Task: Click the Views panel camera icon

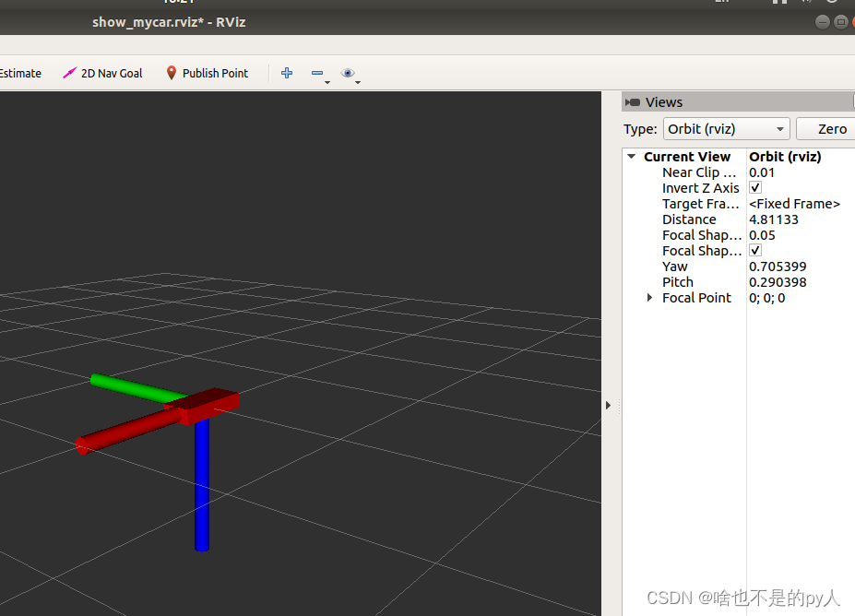Action: (633, 102)
